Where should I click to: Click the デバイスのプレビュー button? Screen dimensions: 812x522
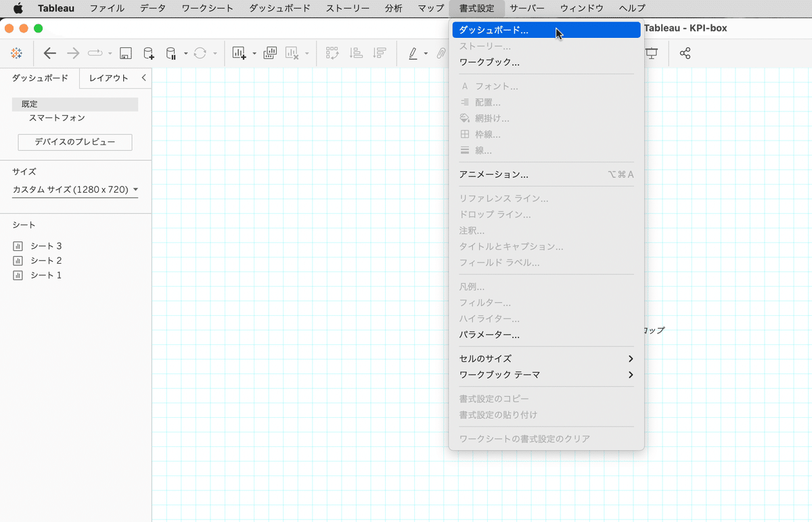(75, 142)
